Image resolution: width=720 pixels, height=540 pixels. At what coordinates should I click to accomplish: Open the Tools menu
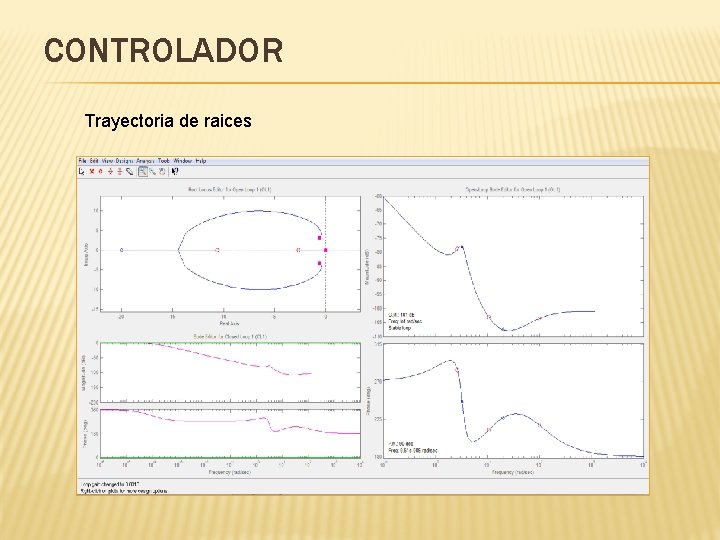coord(164,161)
